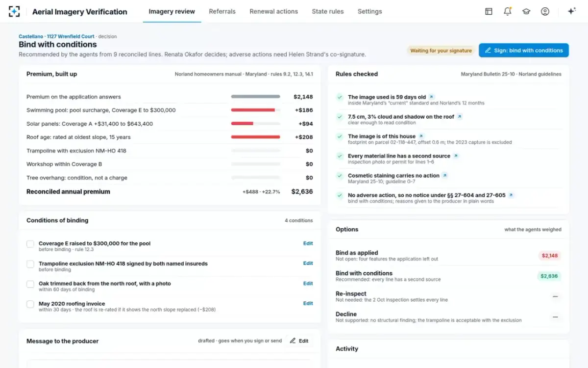
Task: Open the Settings tab
Action: [x=369, y=11]
